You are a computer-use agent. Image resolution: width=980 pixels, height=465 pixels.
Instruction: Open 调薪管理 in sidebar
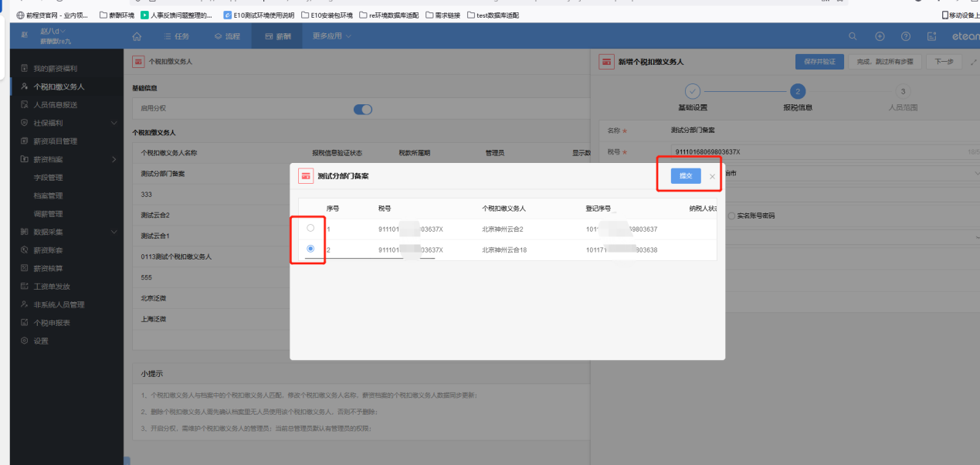tap(48, 214)
